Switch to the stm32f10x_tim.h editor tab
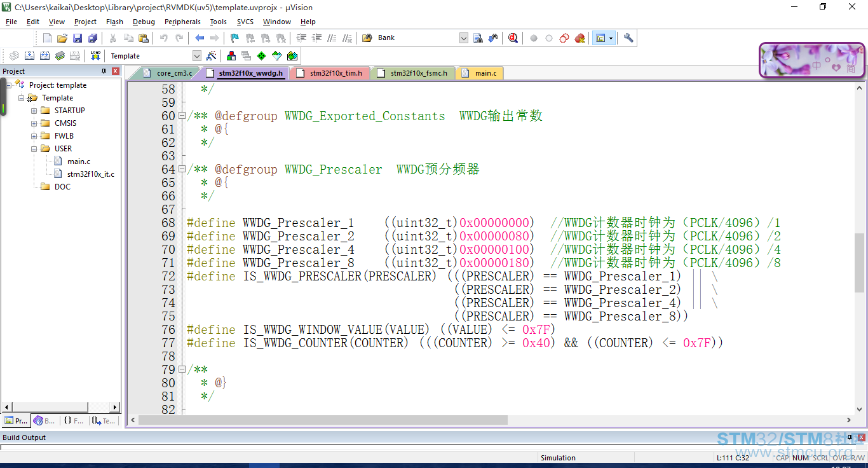The width and height of the screenshot is (868, 468). (x=329, y=73)
